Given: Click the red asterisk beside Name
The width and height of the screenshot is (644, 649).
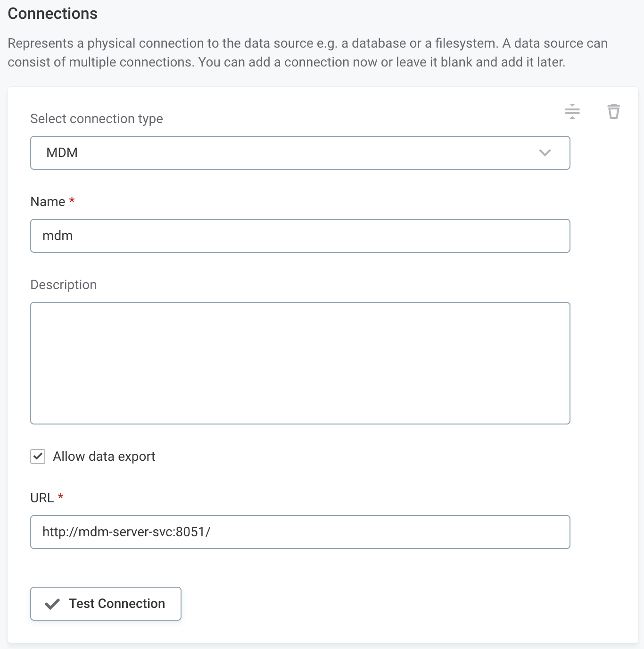Looking at the screenshot, I should [72, 200].
